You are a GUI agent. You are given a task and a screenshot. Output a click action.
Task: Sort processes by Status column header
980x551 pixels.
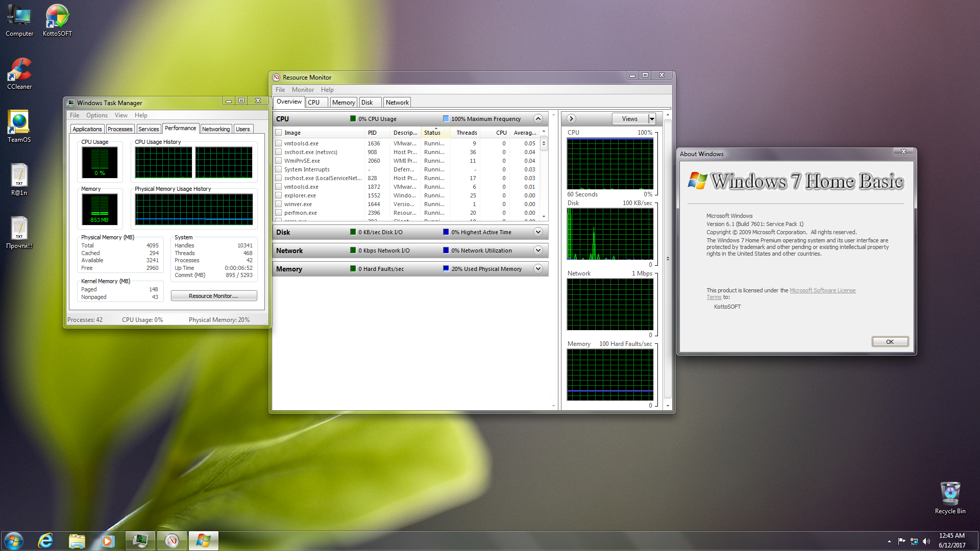point(435,133)
